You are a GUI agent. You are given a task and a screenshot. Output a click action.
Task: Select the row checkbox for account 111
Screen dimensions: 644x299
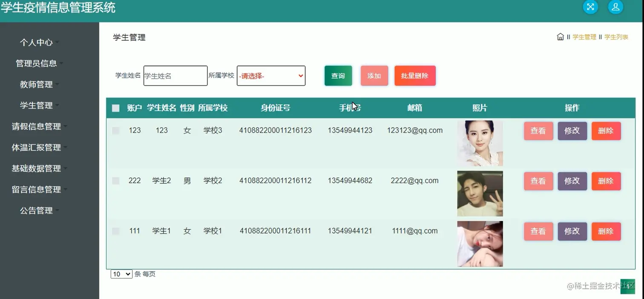point(115,231)
